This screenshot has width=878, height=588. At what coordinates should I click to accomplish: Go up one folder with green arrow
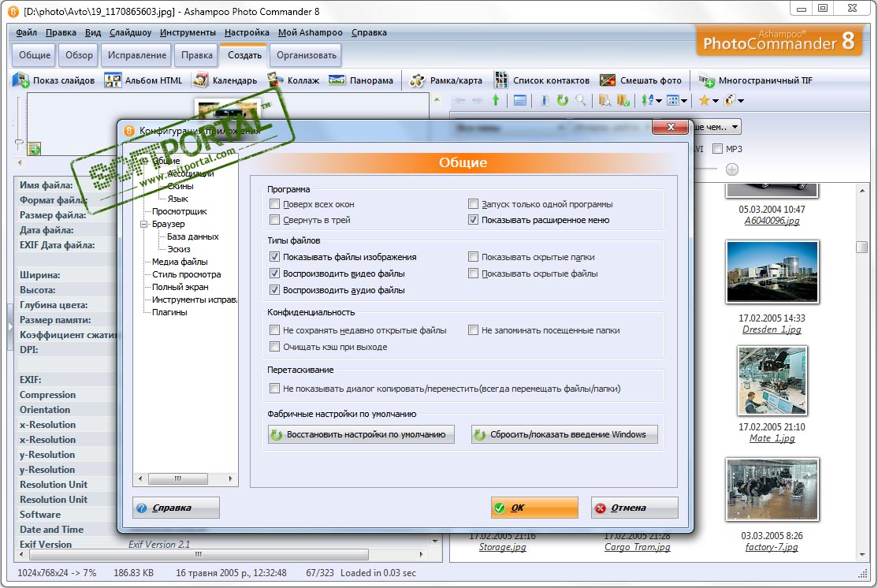click(496, 100)
